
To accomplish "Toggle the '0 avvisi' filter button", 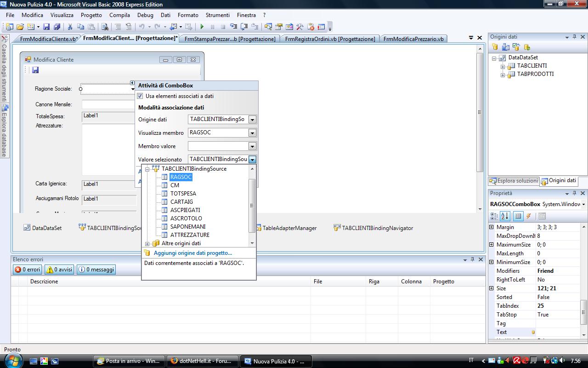I will (59, 270).
